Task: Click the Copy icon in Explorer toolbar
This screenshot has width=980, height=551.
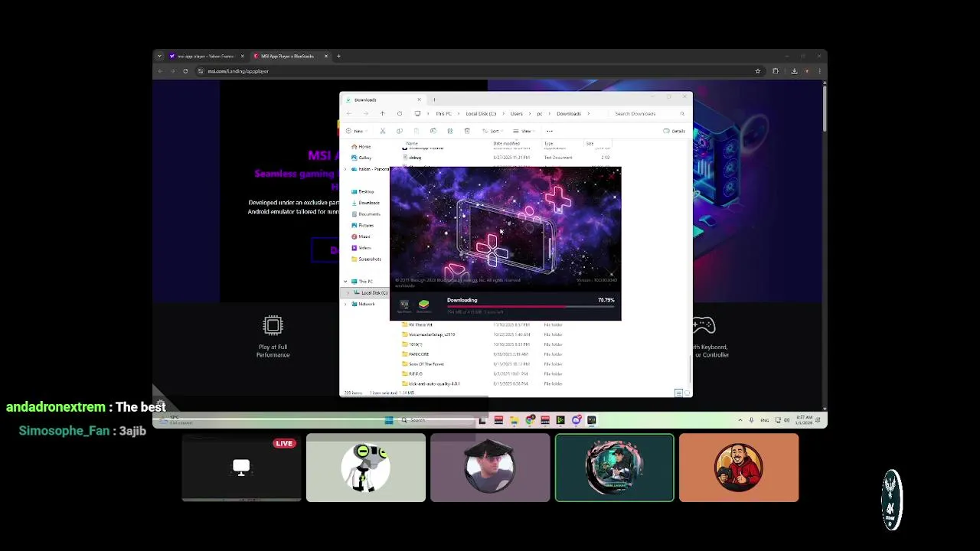Action: click(400, 131)
